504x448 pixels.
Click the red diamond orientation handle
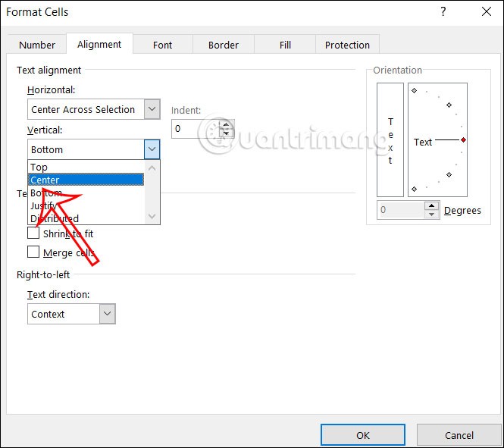coord(463,140)
